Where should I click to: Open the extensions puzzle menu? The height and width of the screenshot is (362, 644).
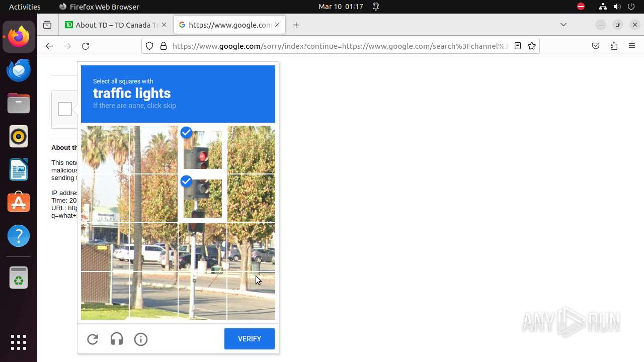(x=614, y=46)
